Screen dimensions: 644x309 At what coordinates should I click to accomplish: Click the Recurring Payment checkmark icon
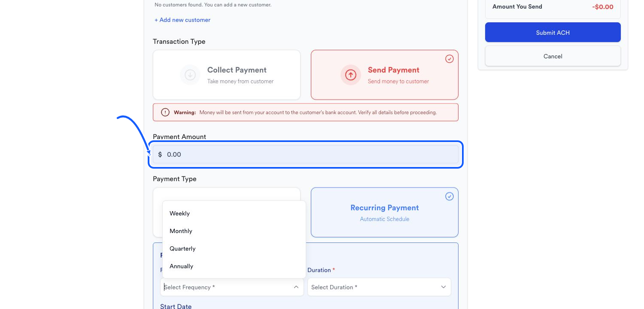tap(450, 196)
